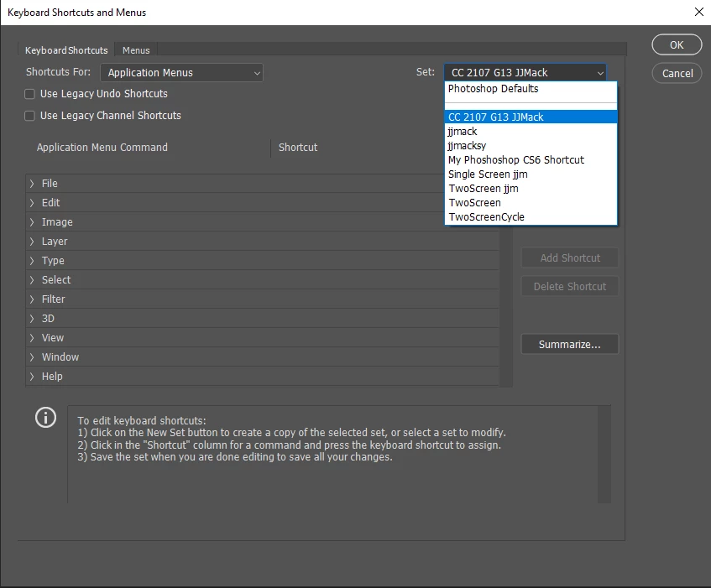The image size is (711, 588).
Task: Select TwoScreen jjm set
Action: point(531,189)
